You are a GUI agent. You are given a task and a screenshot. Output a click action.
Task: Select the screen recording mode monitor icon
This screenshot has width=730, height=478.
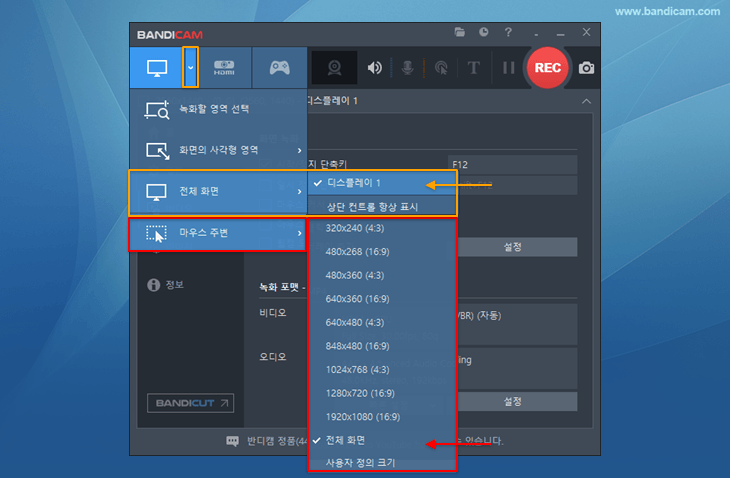[x=157, y=68]
